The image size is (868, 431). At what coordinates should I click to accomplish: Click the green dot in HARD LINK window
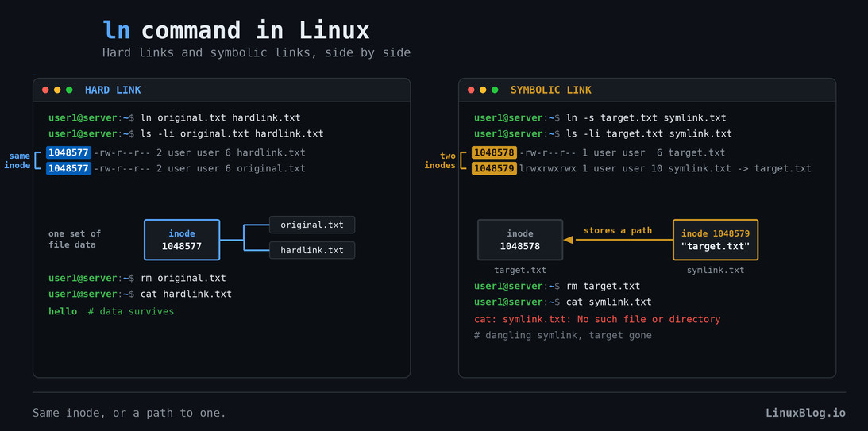(x=69, y=90)
